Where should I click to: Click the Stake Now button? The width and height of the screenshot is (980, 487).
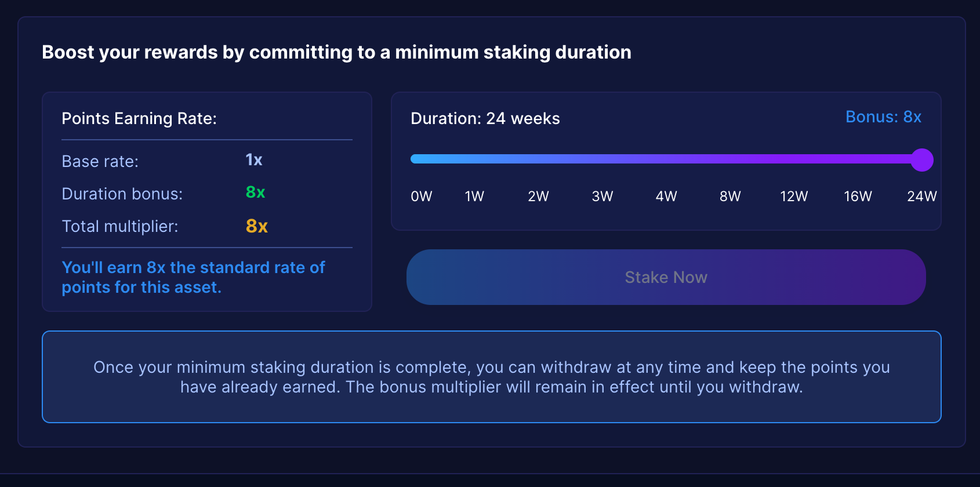tap(666, 277)
